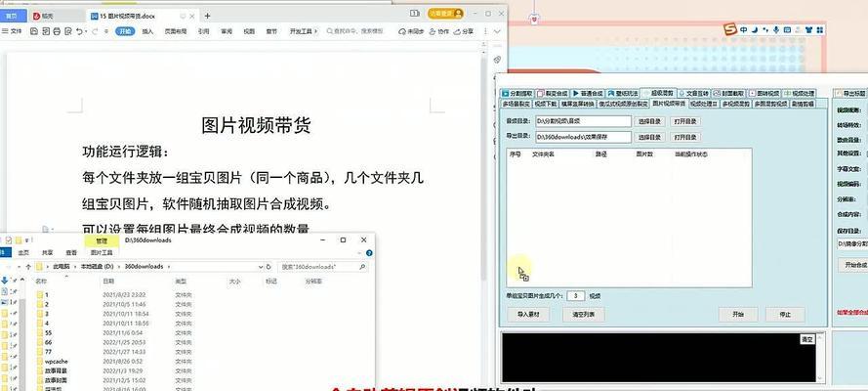Image resolution: width=868 pixels, height=391 pixels.
Task: Click the Sogou keyboard icon in IME bar
Action: (787, 30)
